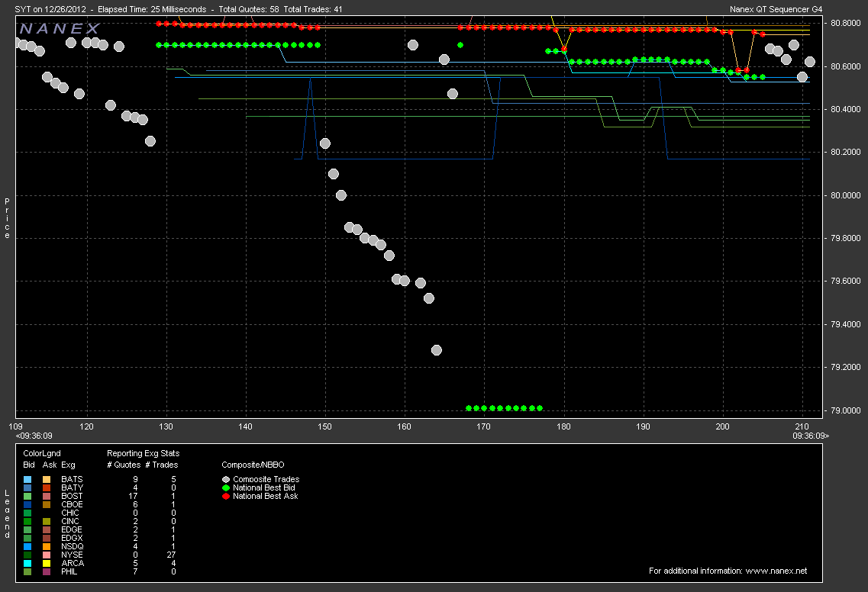Click the 'Composite/NBBO' legend heading
Image resolution: width=868 pixels, height=592 pixels.
point(253,465)
